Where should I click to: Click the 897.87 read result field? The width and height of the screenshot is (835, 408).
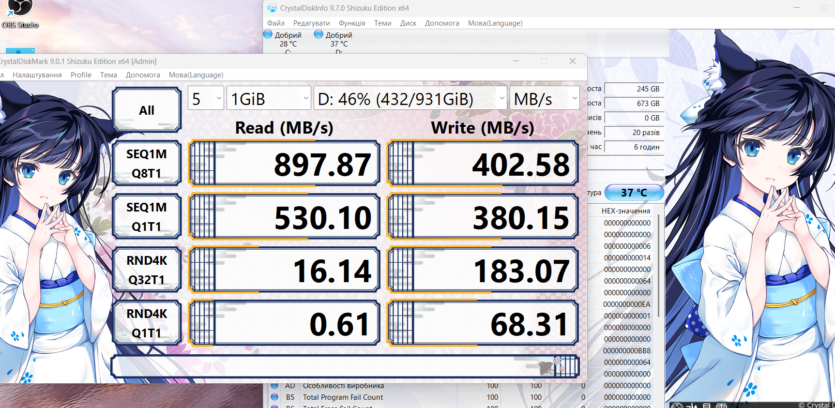coord(284,164)
